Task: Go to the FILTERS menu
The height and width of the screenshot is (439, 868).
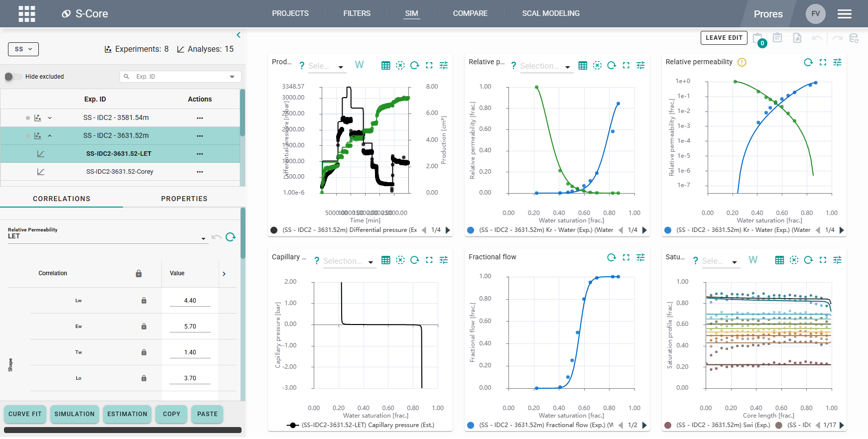Action: click(x=357, y=13)
